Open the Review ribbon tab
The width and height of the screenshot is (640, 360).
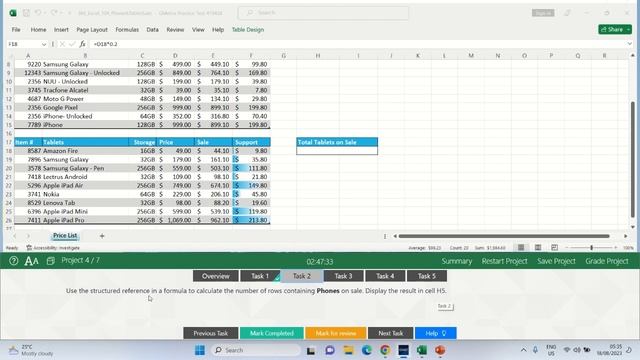175,29
